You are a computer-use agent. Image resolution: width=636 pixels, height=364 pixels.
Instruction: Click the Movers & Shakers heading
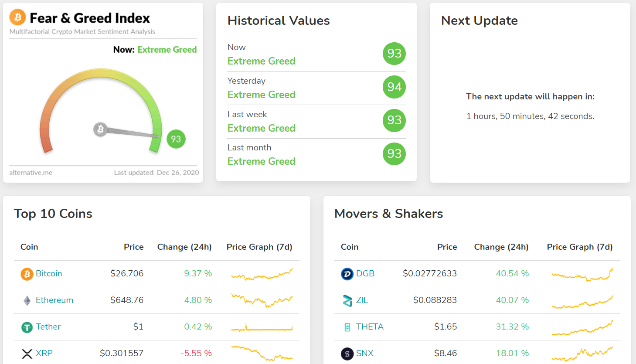[x=388, y=214]
